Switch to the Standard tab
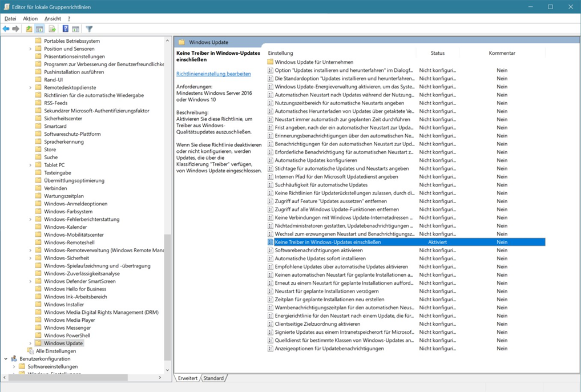 pos(213,378)
